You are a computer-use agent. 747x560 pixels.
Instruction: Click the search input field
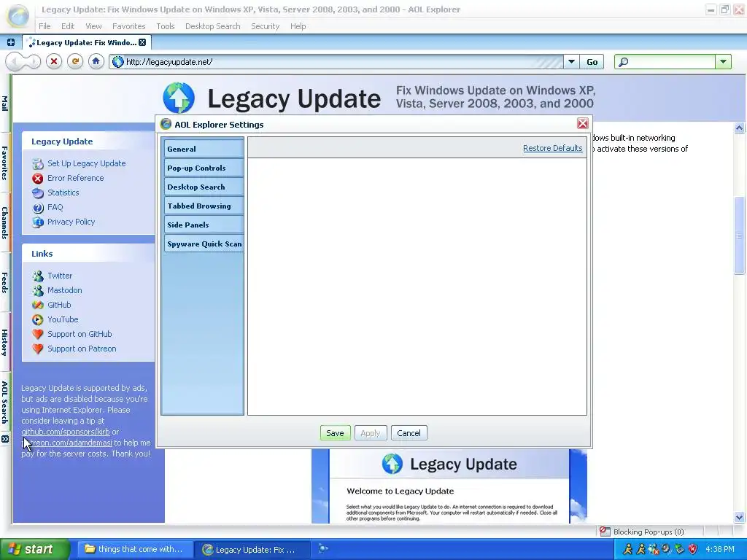point(672,62)
